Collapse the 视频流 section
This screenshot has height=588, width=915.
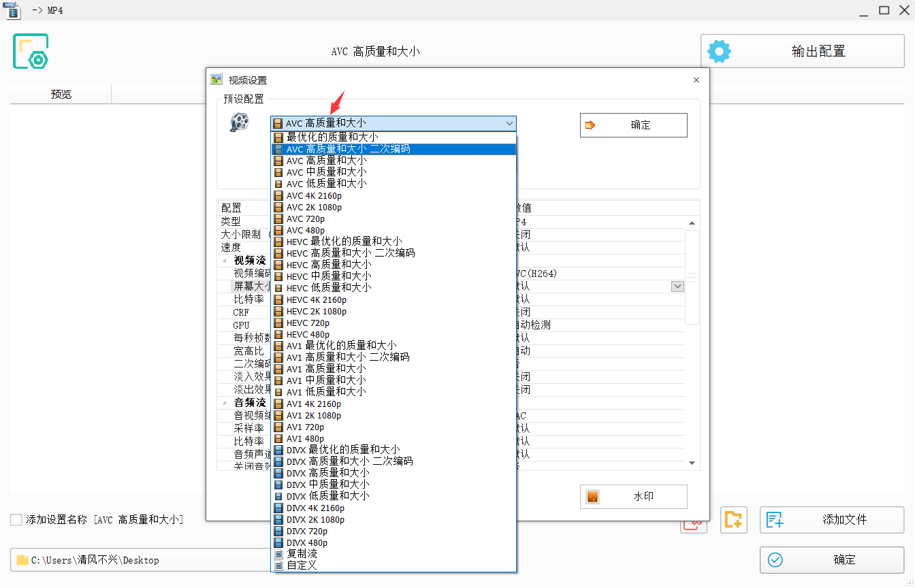[225, 261]
